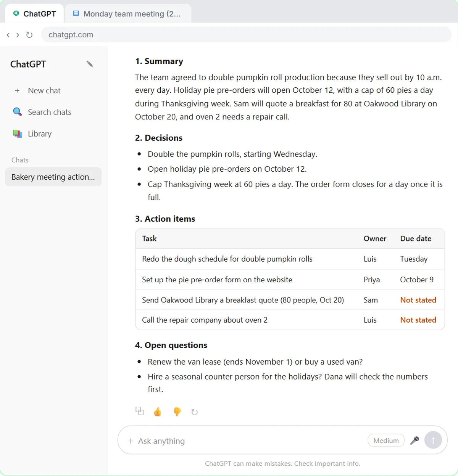Viewport: 458px width, 476px height.
Task: Click the '1. Summary' heading
Action: click(159, 61)
